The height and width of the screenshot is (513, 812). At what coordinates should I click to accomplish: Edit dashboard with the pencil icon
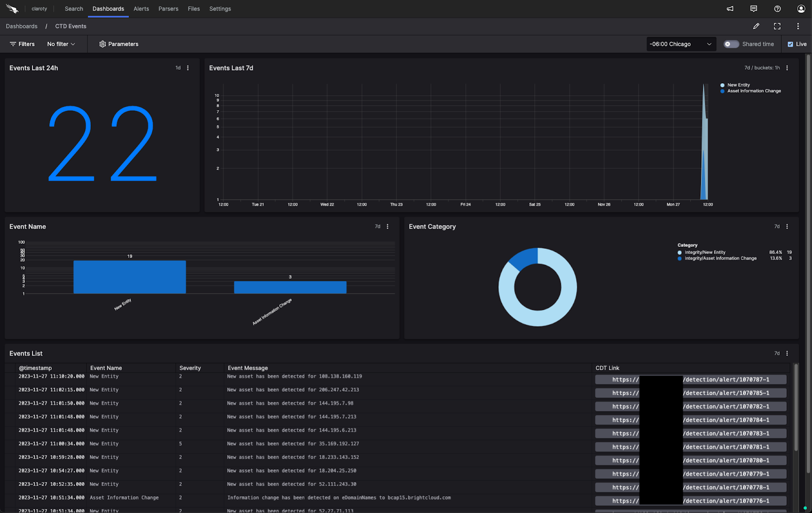click(756, 26)
